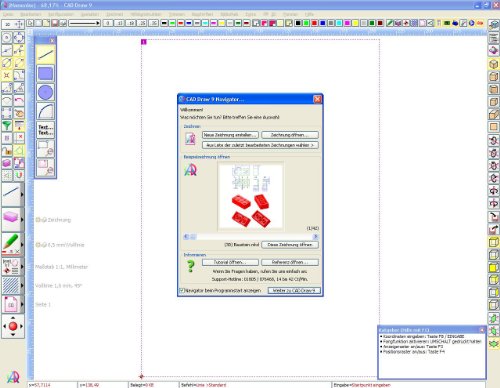Viewport: 500px width, 388px height.
Task: Select the Text tool in the palette
Action: tap(45, 130)
